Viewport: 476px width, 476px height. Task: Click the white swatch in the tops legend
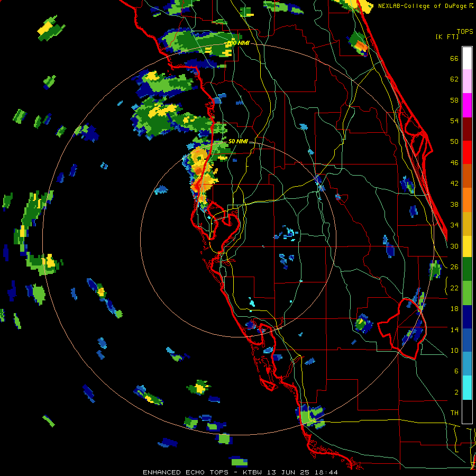[467, 58]
